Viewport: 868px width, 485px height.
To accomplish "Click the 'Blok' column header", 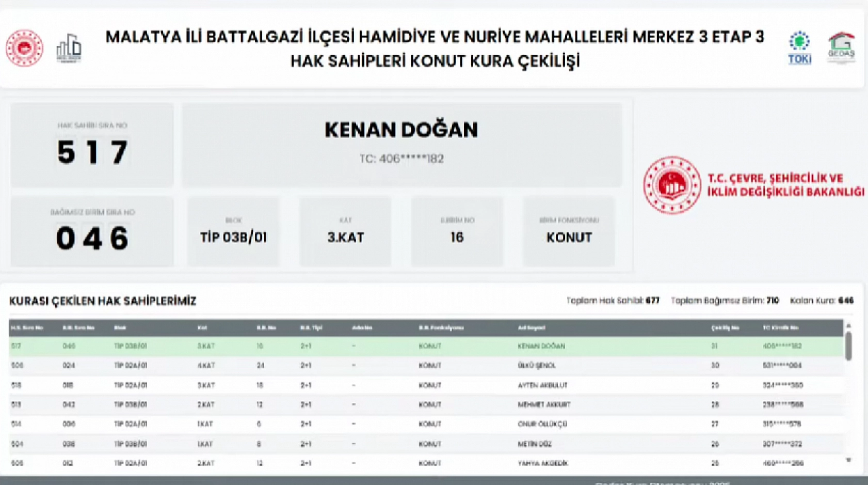I will 120,327.
